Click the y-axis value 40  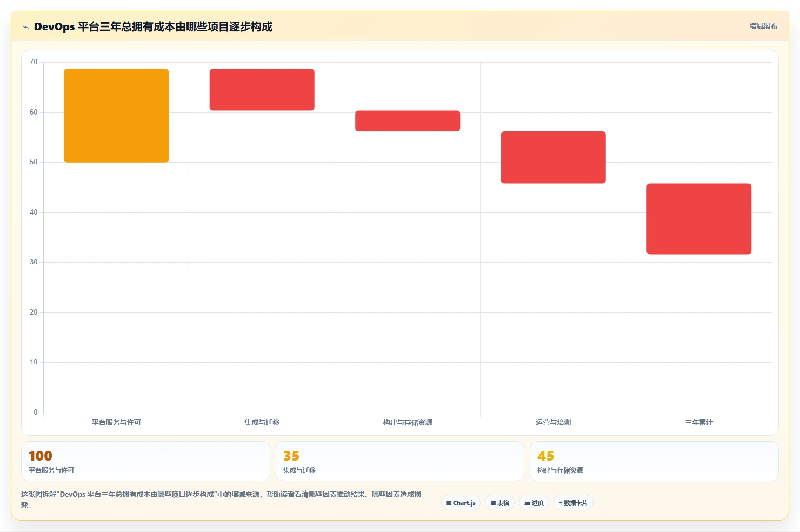[34, 212]
